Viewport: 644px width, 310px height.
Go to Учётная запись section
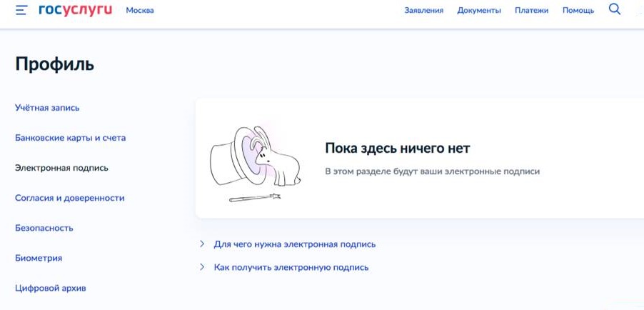click(47, 108)
